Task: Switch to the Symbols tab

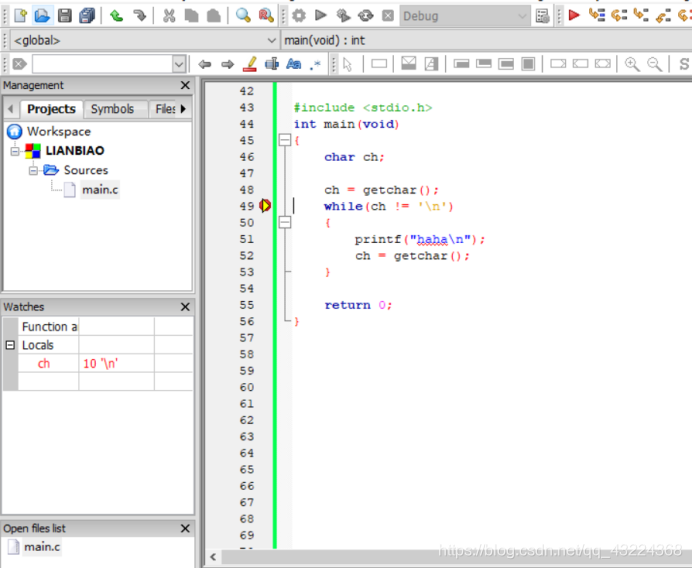Action: pyautogui.click(x=113, y=109)
